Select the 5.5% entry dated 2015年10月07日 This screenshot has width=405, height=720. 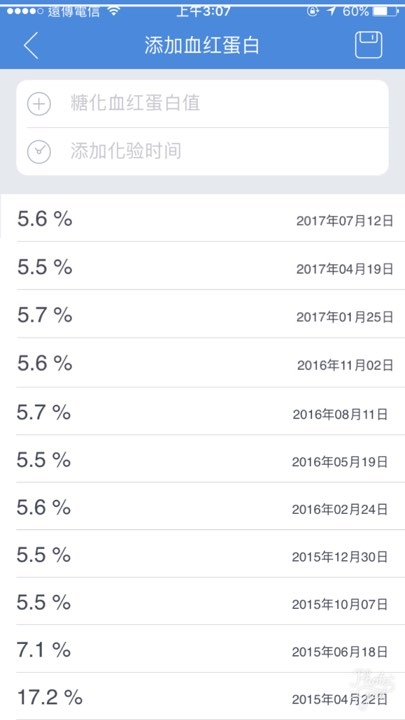(202, 602)
